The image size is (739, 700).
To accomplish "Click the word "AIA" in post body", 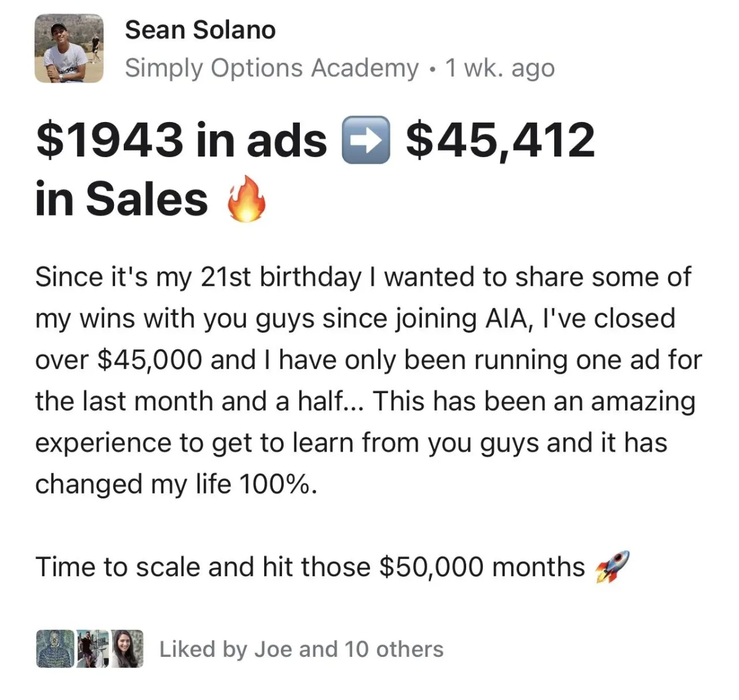I will 499,319.
